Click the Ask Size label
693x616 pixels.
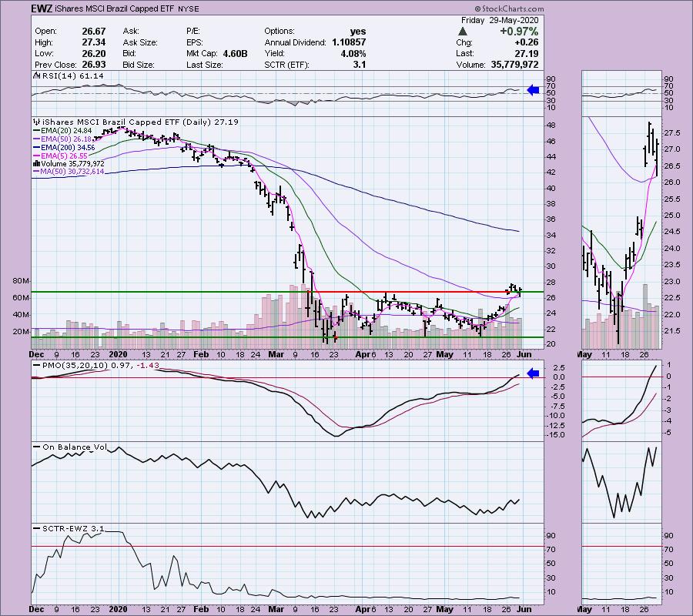(x=140, y=42)
